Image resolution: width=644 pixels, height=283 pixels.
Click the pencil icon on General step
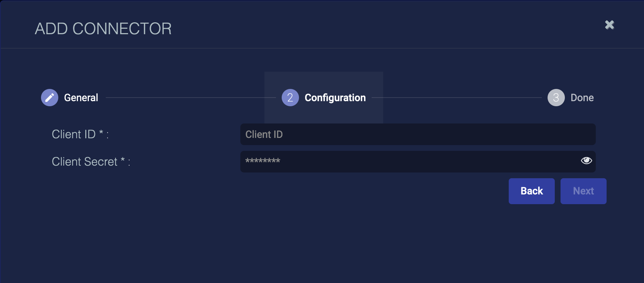(50, 98)
